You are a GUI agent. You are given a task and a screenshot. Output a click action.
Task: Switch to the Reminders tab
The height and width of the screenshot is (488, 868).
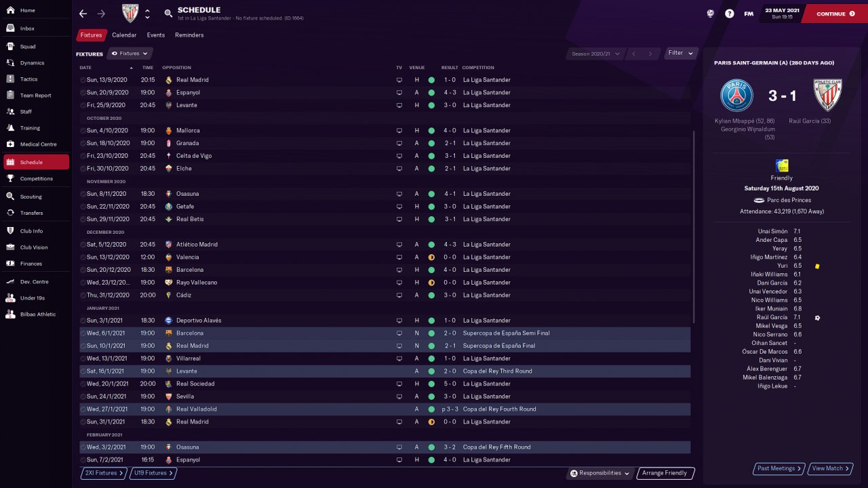[x=189, y=35]
